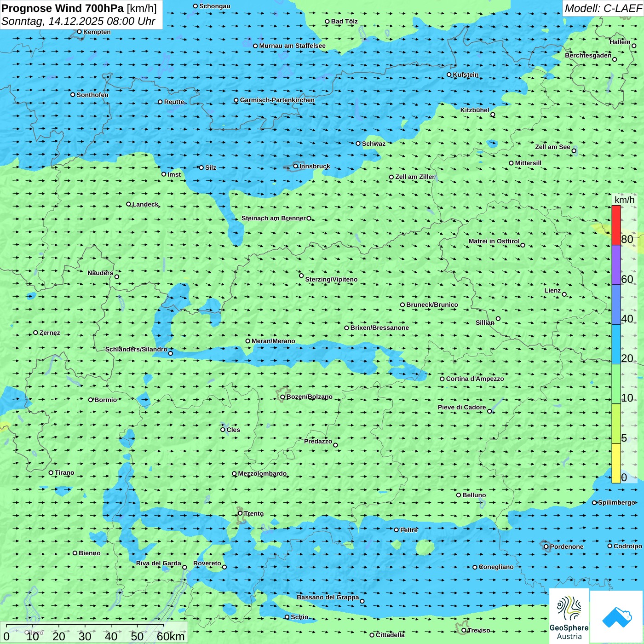
Task: Click the "km/h" legend heading
Action: coord(624,200)
